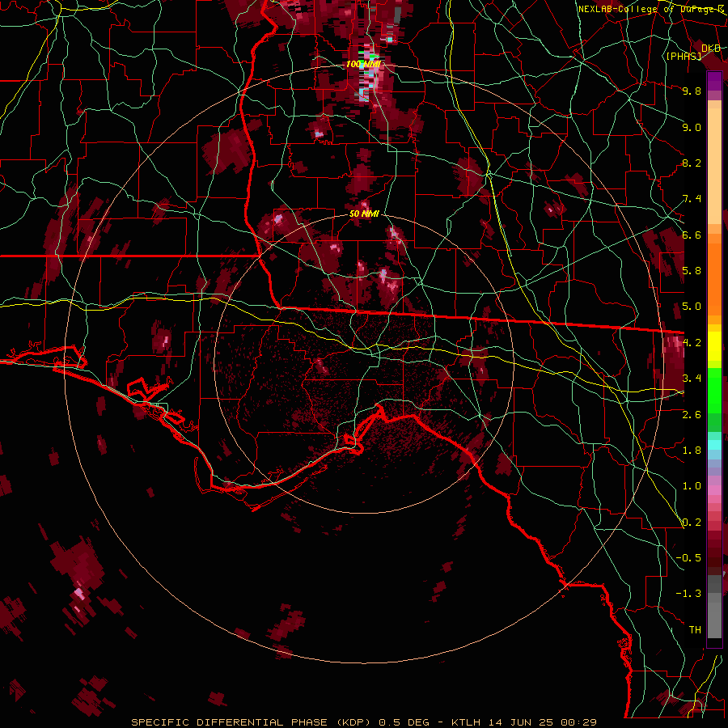The width and height of the screenshot is (728, 728).
Task: Click the -1.3 scale label
Action: (688, 594)
